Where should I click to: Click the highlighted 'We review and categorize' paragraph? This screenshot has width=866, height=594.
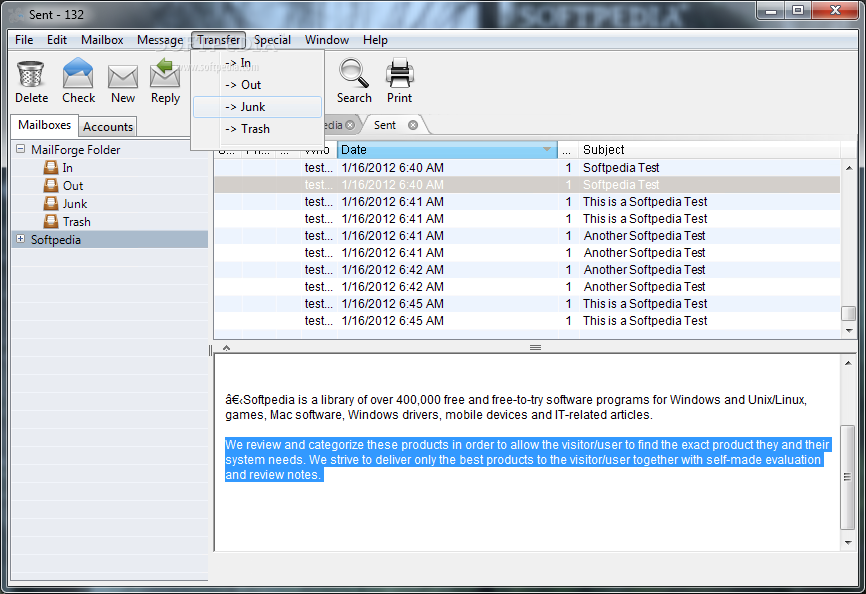[527, 460]
